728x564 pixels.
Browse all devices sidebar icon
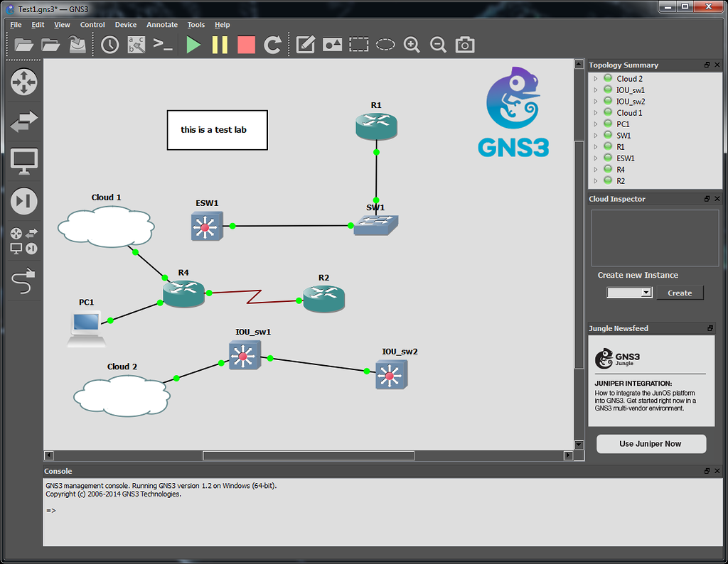(x=23, y=241)
